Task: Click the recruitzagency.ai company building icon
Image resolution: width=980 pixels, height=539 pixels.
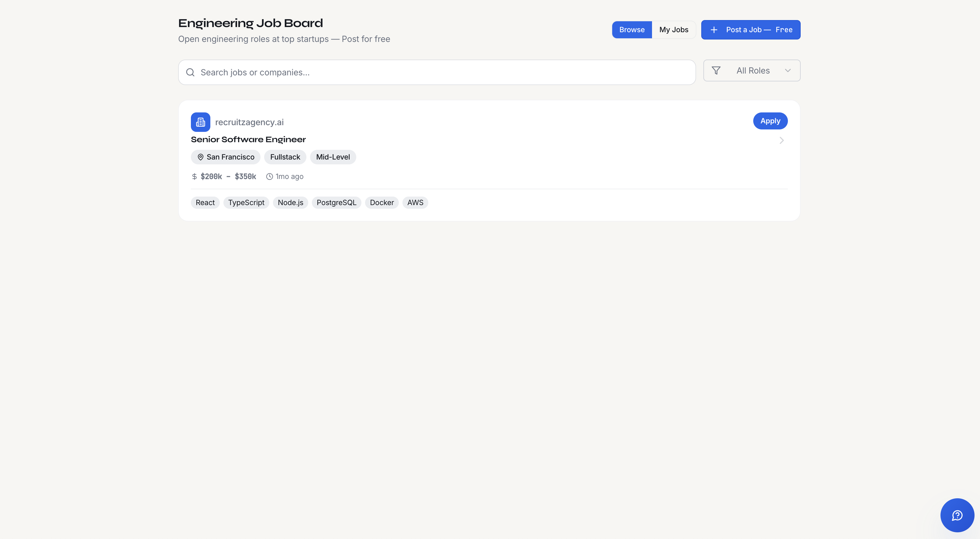Action: click(201, 122)
